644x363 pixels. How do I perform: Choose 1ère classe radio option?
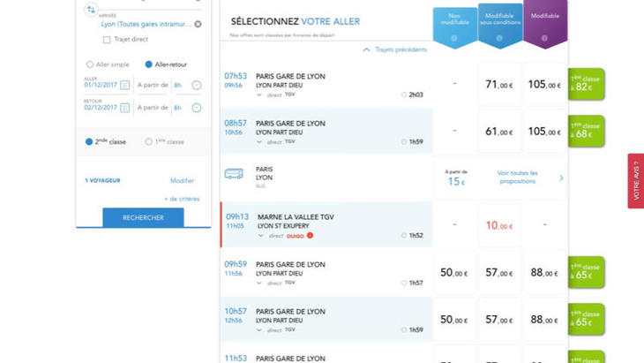[148, 141]
